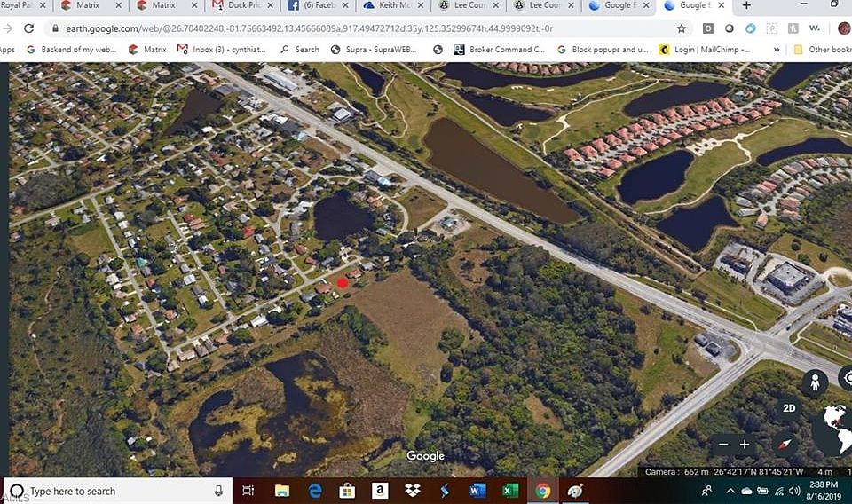Open Word from taskbar
This screenshot has height=504, width=852.
pyautogui.click(x=477, y=491)
